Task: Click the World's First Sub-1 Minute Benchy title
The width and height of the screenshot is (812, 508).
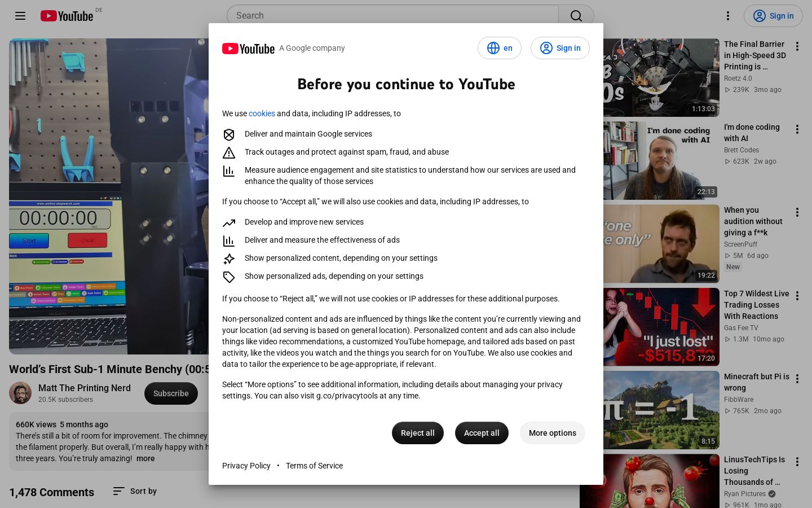Action: (x=109, y=369)
